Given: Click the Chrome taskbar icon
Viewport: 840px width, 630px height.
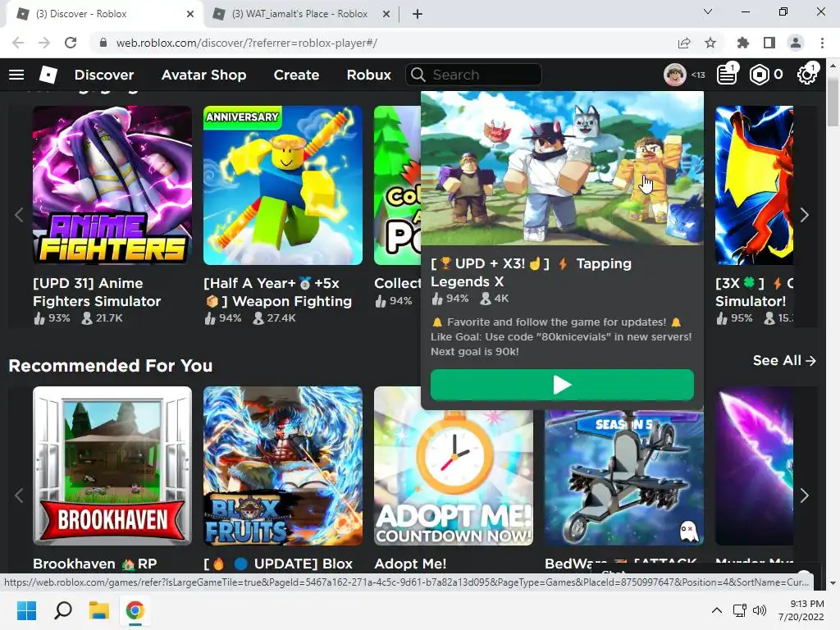Looking at the screenshot, I should [x=135, y=610].
